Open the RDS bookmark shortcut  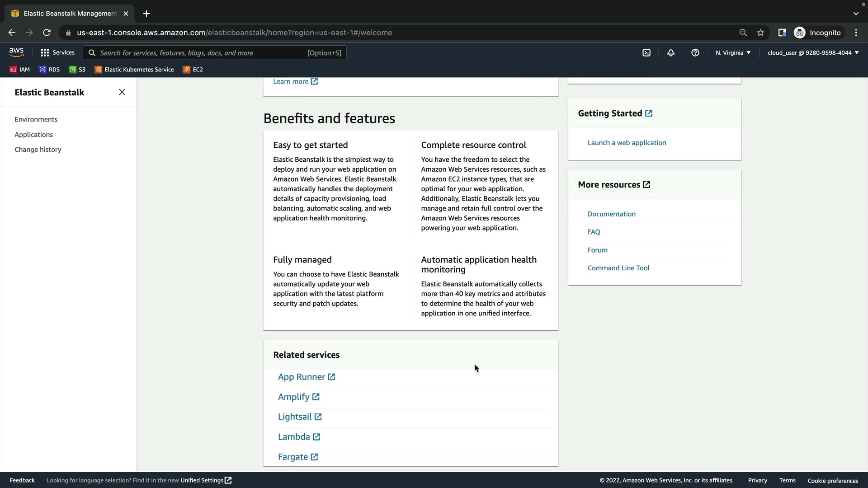(x=49, y=70)
